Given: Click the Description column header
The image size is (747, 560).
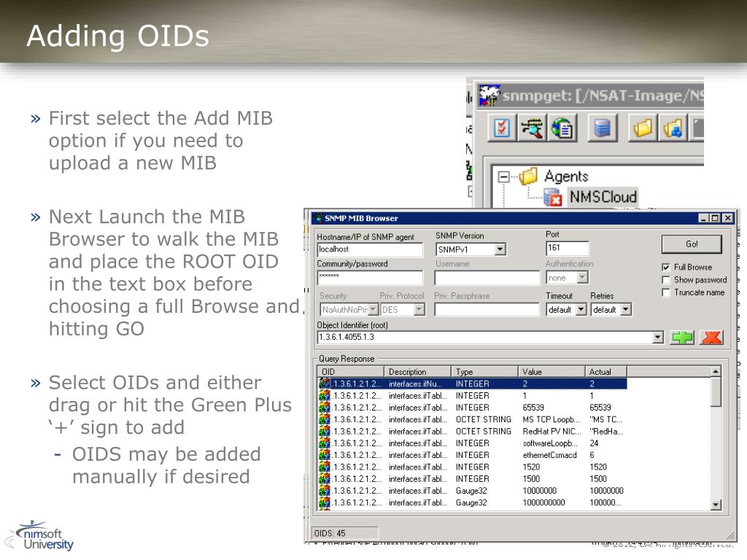Looking at the screenshot, I should [x=417, y=371].
